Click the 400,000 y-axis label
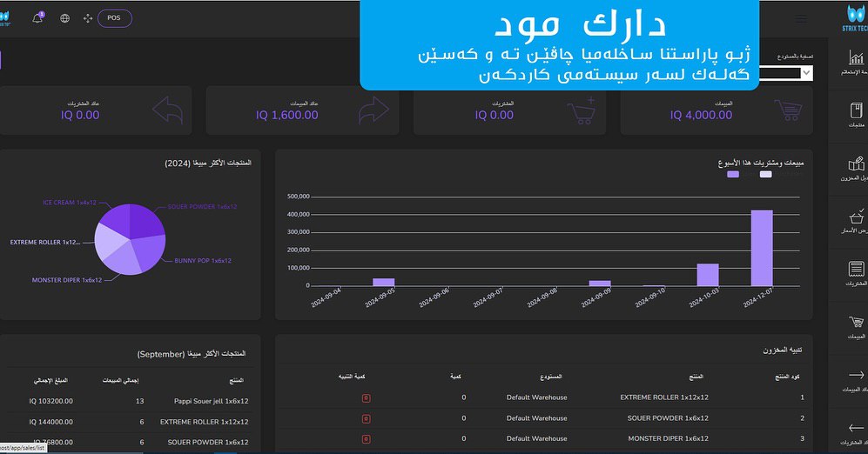Image resolution: width=868 pixels, height=454 pixels. (299, 215)
